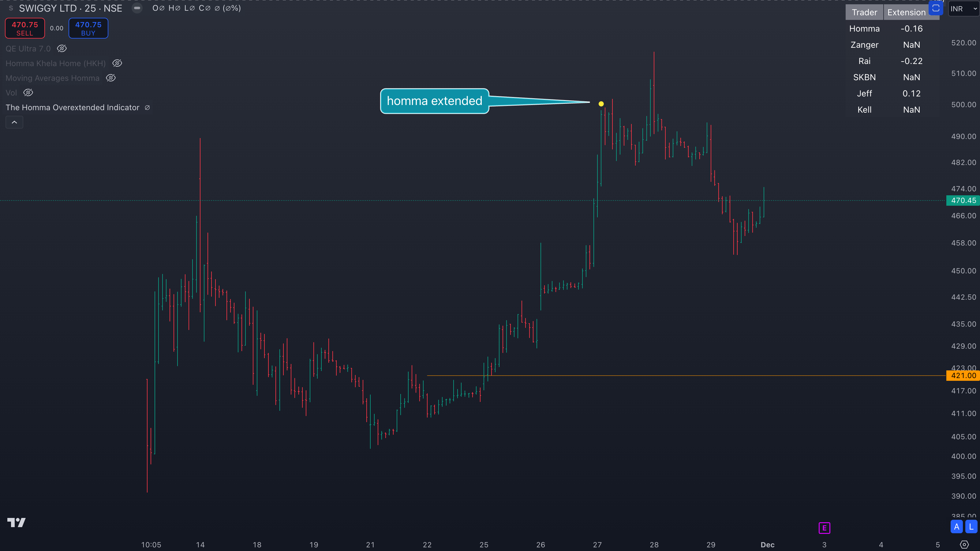Click the Zanger trader name cell
The height and width of the screenshot is (551, 980).
coord(864,45)
